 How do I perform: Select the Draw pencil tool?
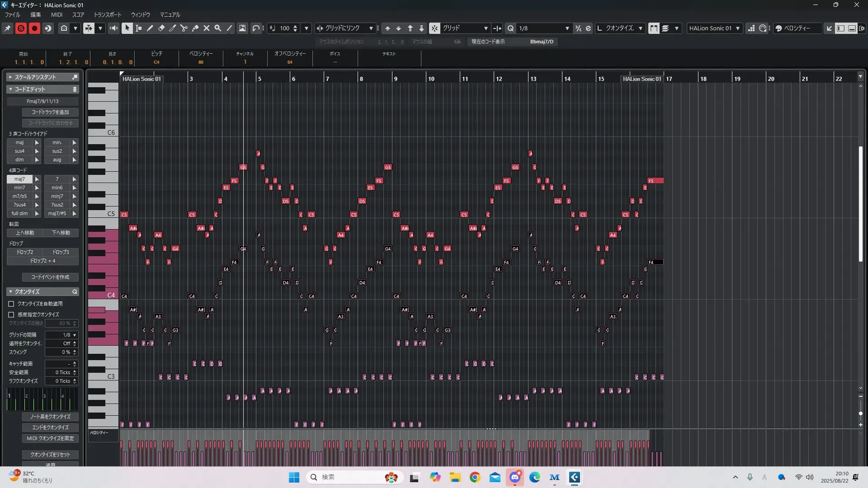tap(150, 28)
